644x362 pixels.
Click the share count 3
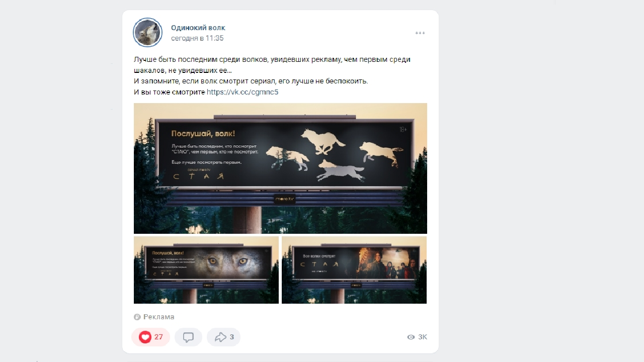point(232,337)
